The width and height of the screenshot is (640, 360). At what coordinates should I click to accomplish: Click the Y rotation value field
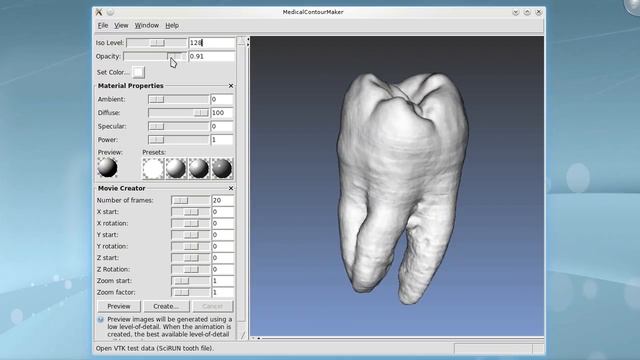[x=223, y=246]
